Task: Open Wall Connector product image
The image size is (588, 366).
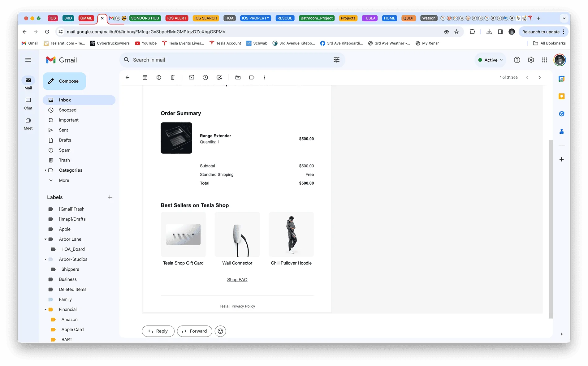Action: [x=237, y=235]
